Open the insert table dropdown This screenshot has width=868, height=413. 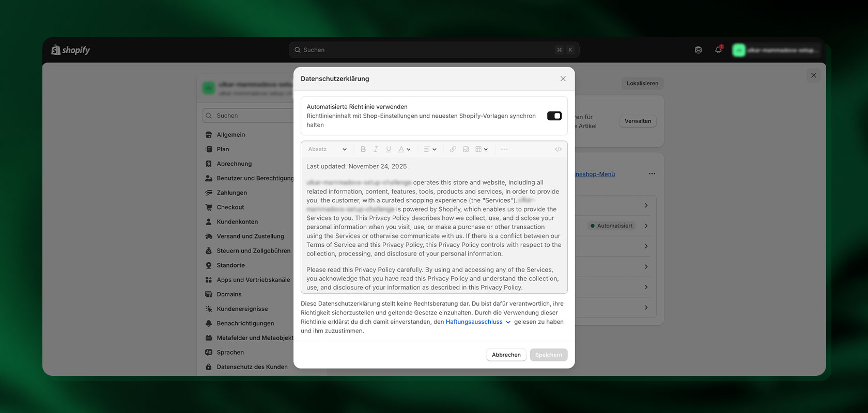click(482, 149)
